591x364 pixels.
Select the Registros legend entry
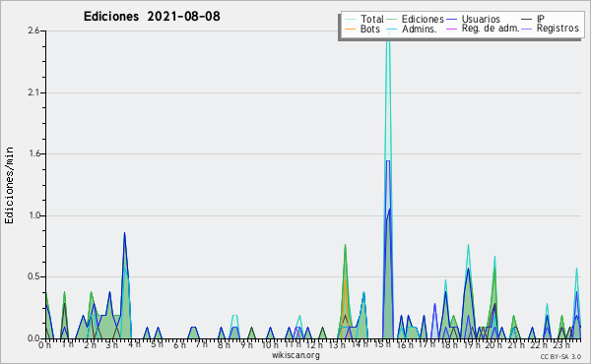tap(558, 29)
